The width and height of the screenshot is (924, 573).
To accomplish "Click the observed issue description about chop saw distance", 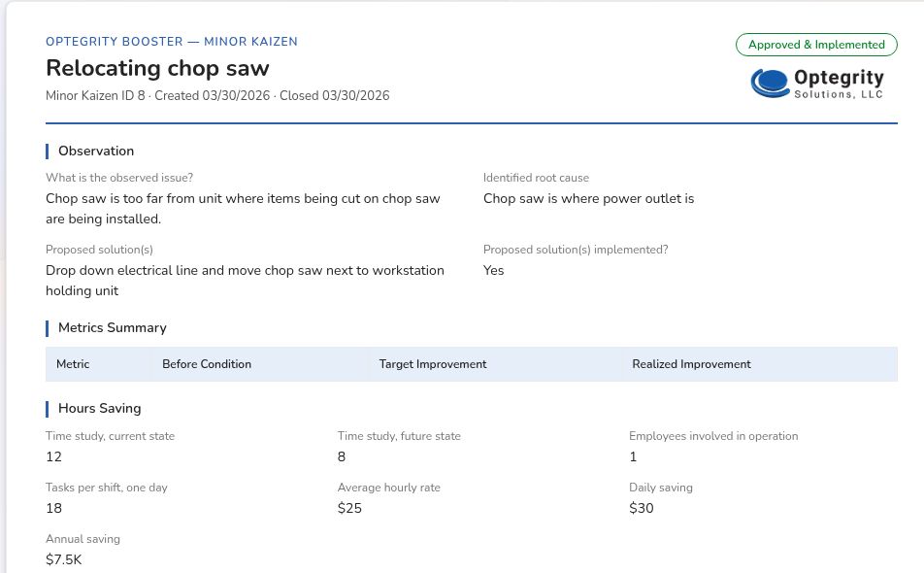I will [x=243, y=209].
